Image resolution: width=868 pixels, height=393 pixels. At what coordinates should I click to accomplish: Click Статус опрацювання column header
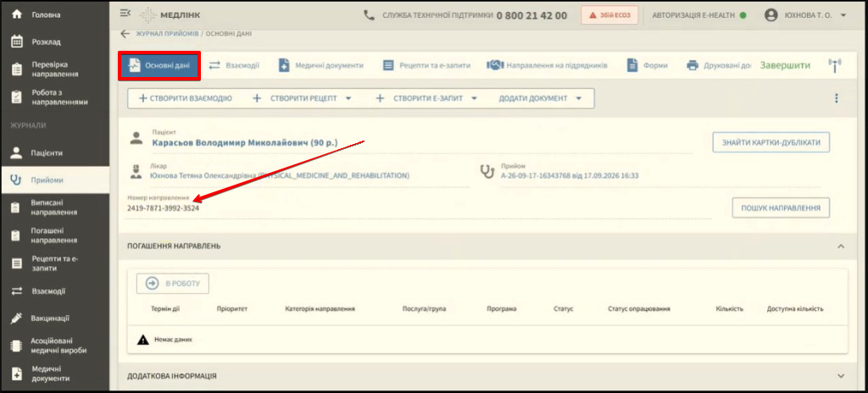click(639, 309)
